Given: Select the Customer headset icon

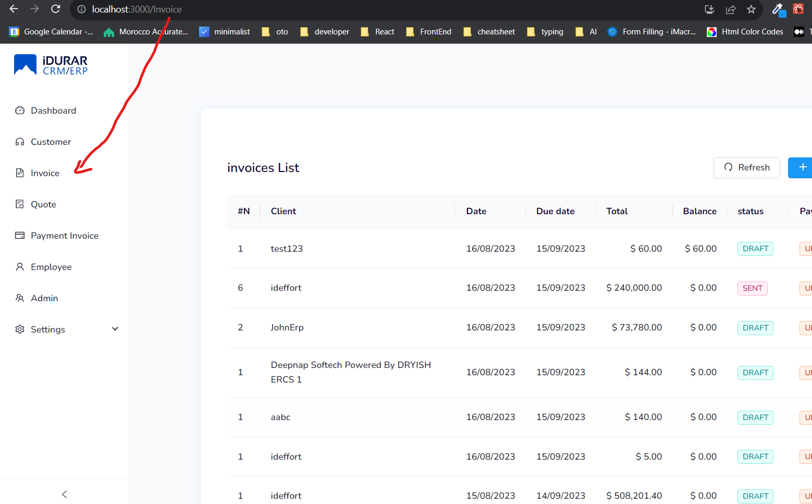Looking at the screenshot, I should click(x=19, y=141).
